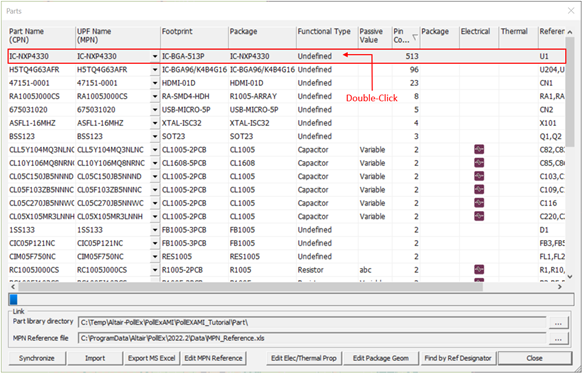This screenshot has width=583, height=374.
Task: Open UPF Name dropdown for IC-NXP4330
Action: [155, 57]
